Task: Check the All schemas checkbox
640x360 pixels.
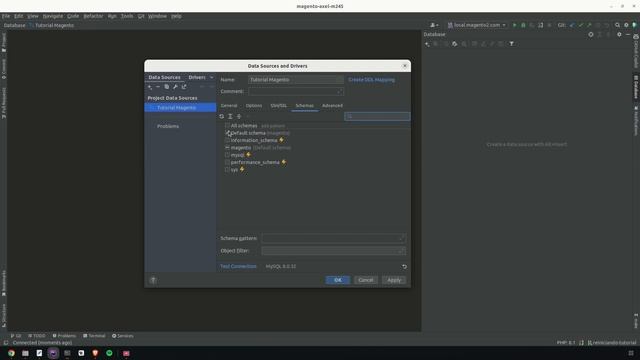Action: point(227,126)
